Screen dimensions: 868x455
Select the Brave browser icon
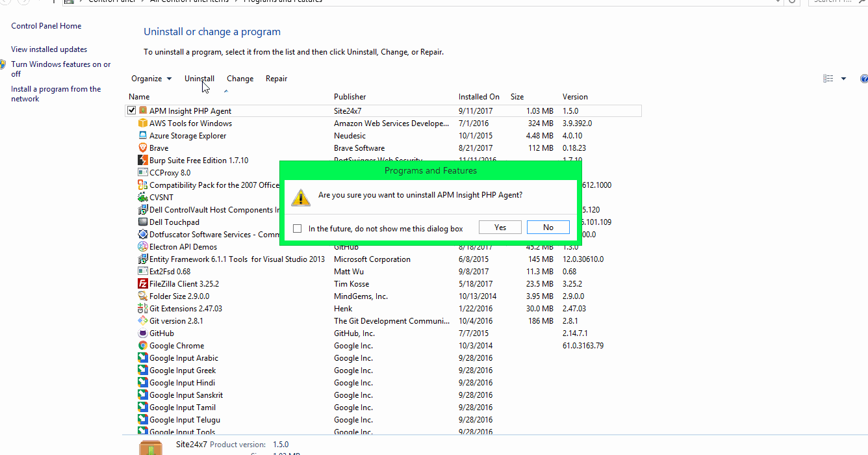coord(142,148)
